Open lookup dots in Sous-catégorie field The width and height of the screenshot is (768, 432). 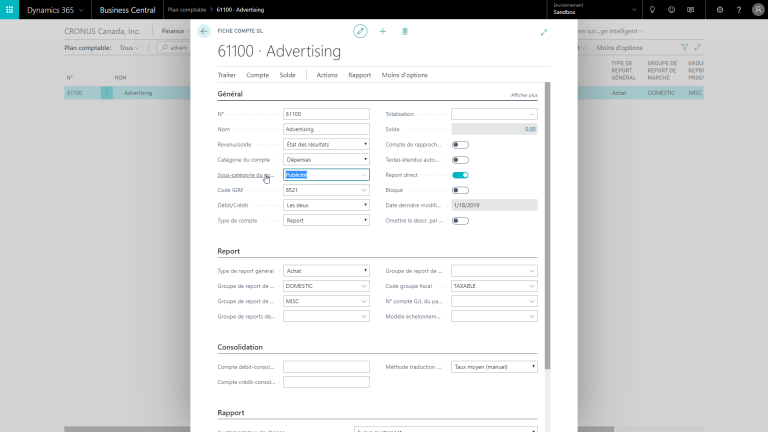coord(363,175)
